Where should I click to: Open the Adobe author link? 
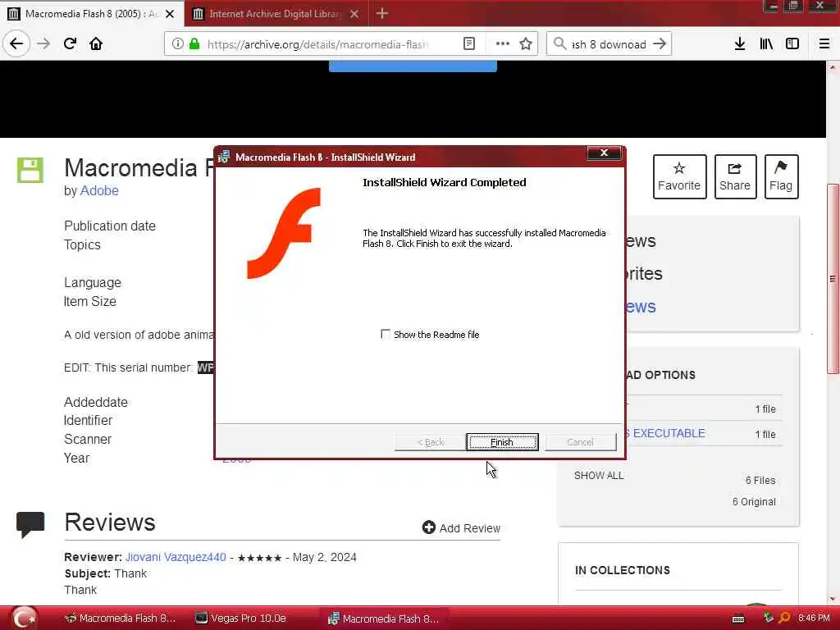coord(99,190)
